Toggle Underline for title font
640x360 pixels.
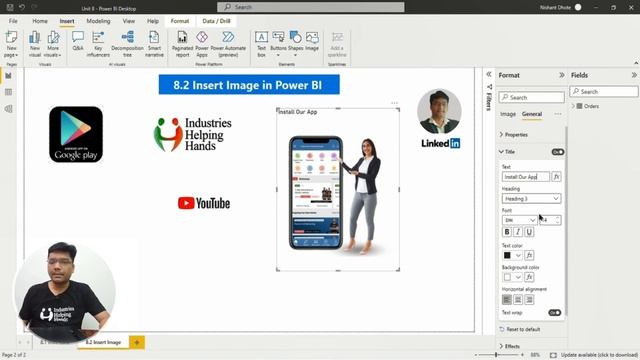click(529, 232)
